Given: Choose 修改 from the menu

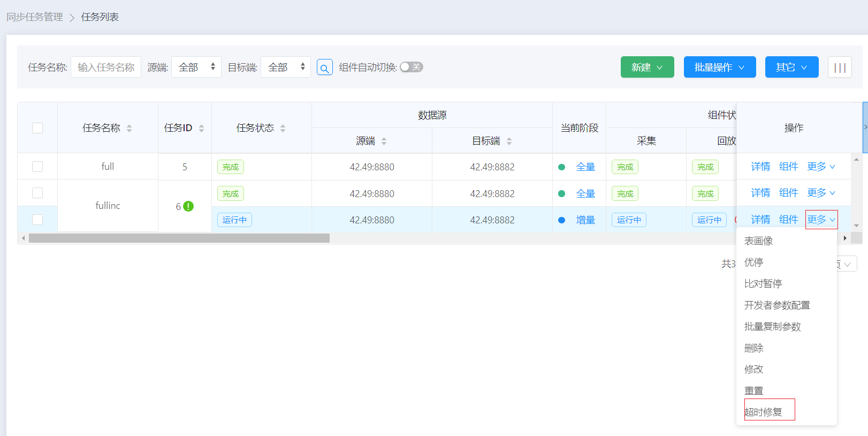Looking at the screenshot, I should [x=754, y=370].
